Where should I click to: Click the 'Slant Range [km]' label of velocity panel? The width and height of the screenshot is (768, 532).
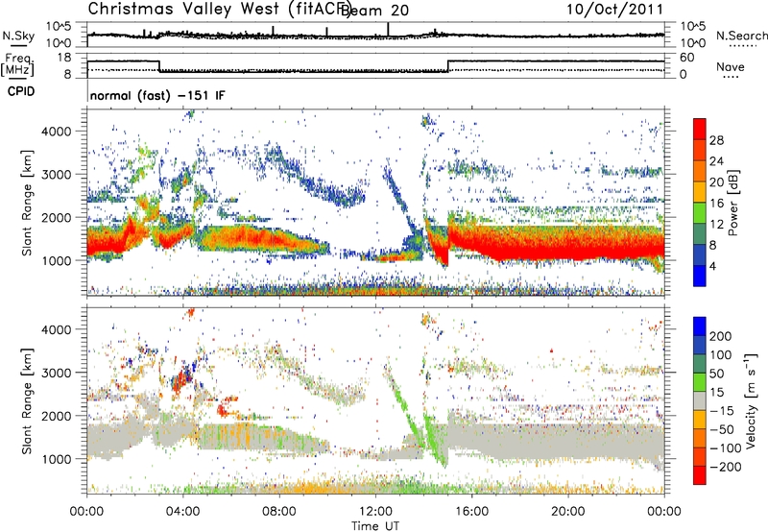pyautogui.click(x=27, y=401)
